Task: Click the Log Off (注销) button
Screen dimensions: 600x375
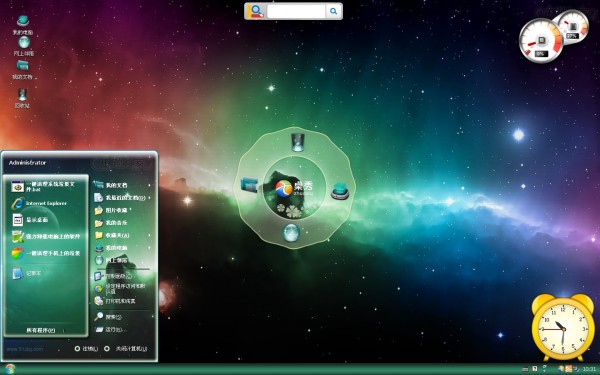Action: click(86, 349)
